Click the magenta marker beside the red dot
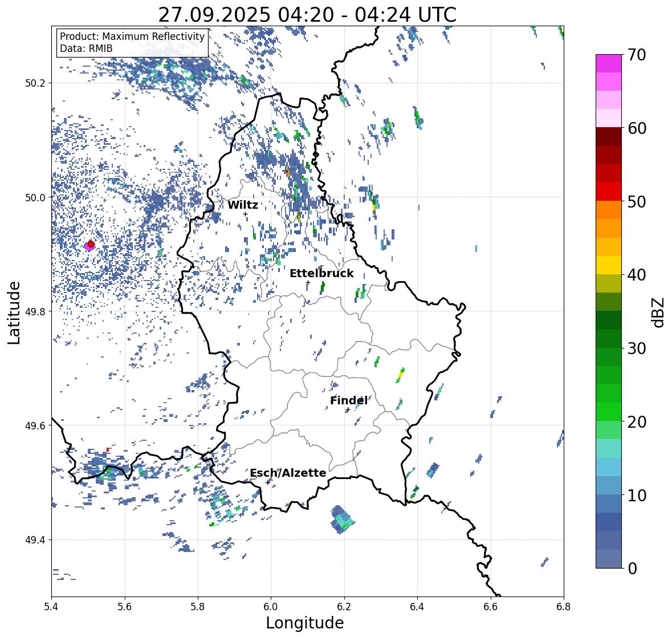 pyautogui.click(x=88, y=246)
